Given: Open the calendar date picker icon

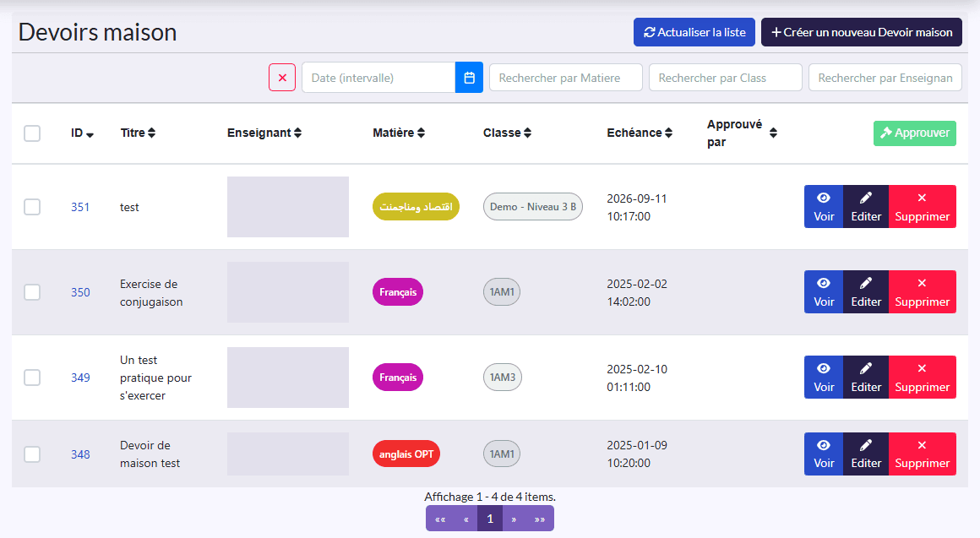Looking at the screenshot, I should click(x=469, y=78).
